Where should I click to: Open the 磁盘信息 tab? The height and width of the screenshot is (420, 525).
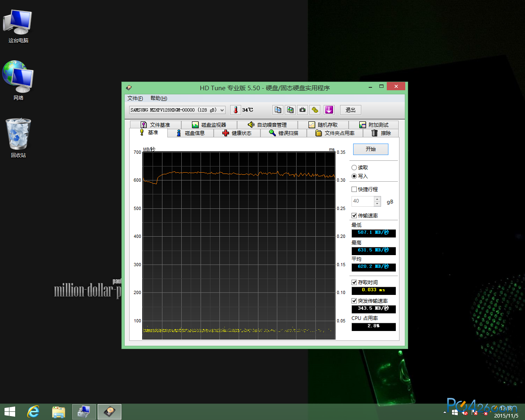click(191, 133)
